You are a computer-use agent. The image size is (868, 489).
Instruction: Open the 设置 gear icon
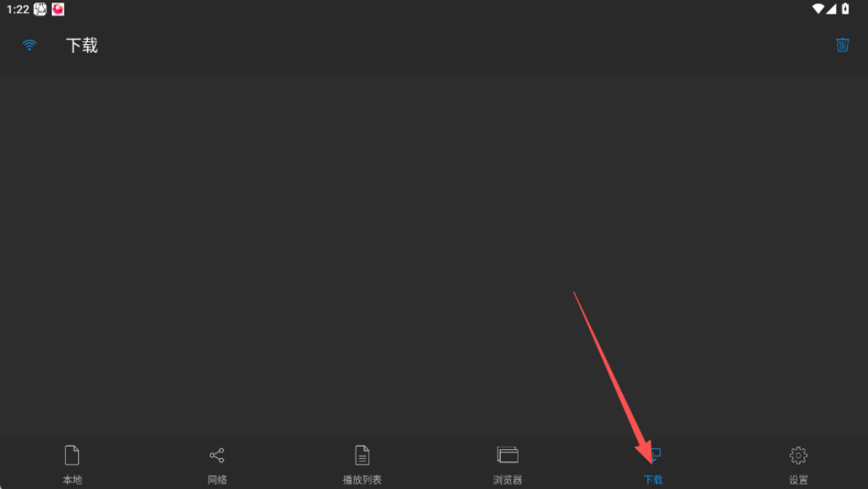point(798,456)
